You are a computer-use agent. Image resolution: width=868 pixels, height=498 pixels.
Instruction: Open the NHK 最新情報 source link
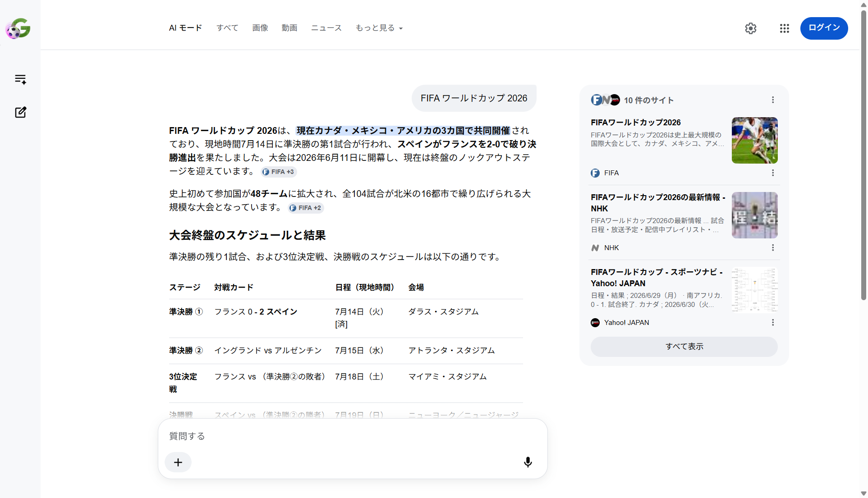(658, 203)
